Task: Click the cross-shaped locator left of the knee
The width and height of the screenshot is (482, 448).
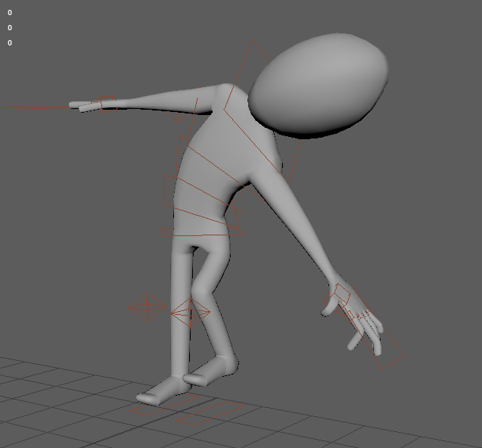Action: pos(147,307)
